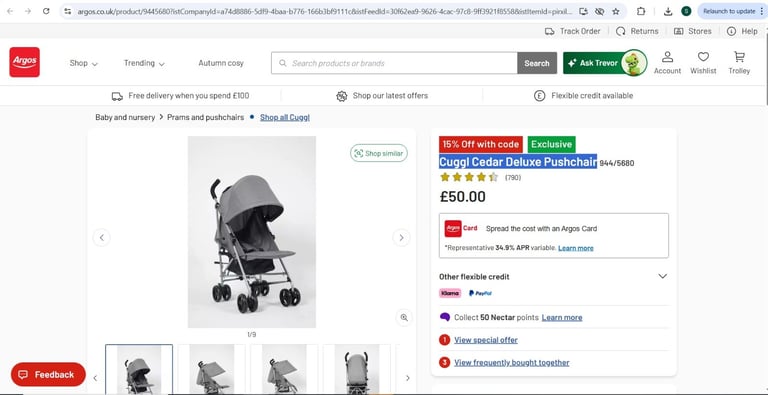Open browser downloads icon
This screenshot has width=768, height=395.
click(668, 11)
